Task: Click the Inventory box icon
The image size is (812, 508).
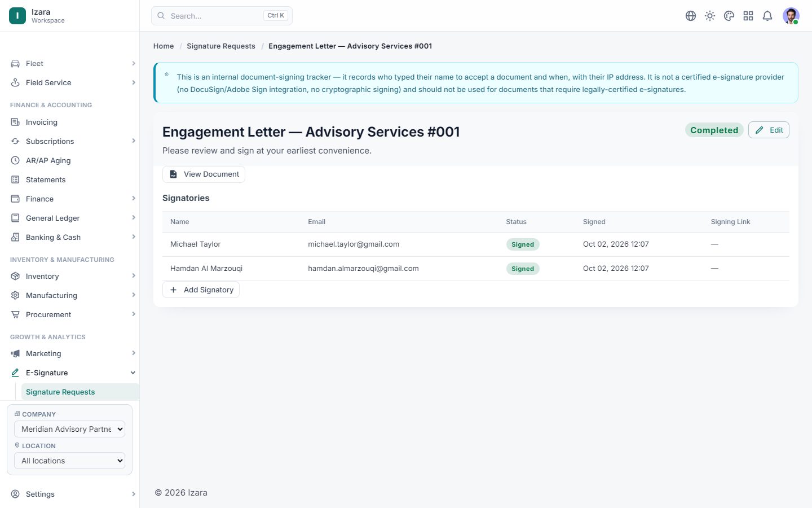Action: (x=15, y=277)
